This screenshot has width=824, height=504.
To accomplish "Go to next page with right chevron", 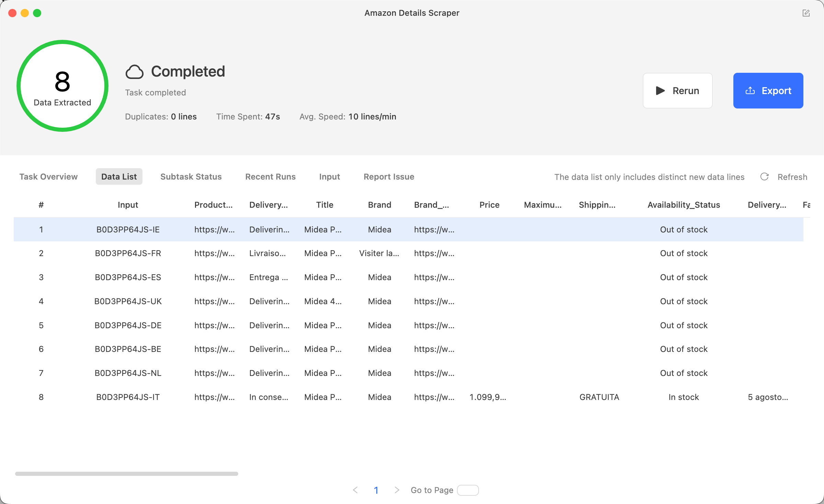I will tap(397, 490).
